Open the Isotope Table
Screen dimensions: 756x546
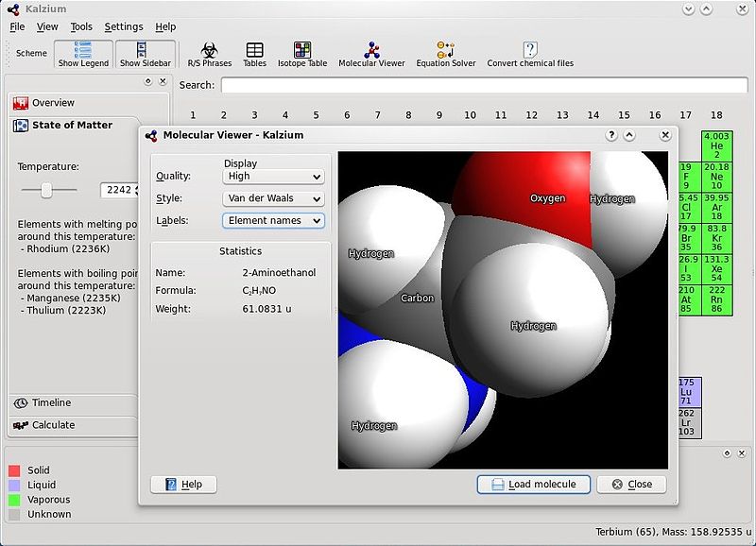pos(302,54)
